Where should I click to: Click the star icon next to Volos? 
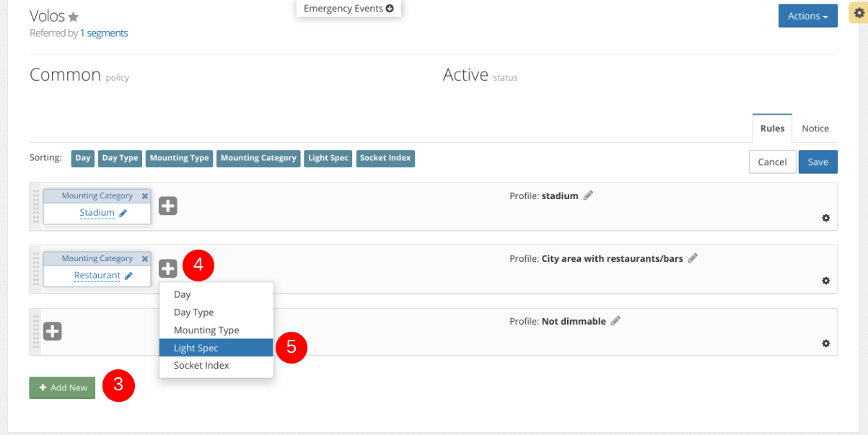(x=74, y=17)
